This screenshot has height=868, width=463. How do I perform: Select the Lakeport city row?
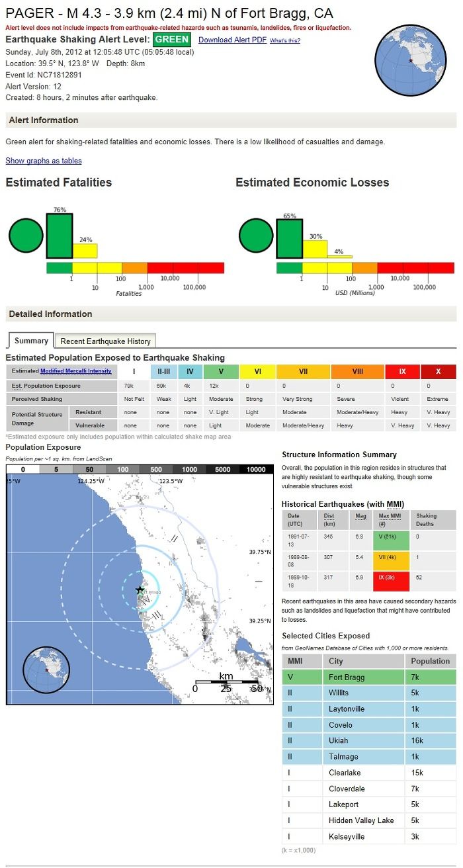369,804
